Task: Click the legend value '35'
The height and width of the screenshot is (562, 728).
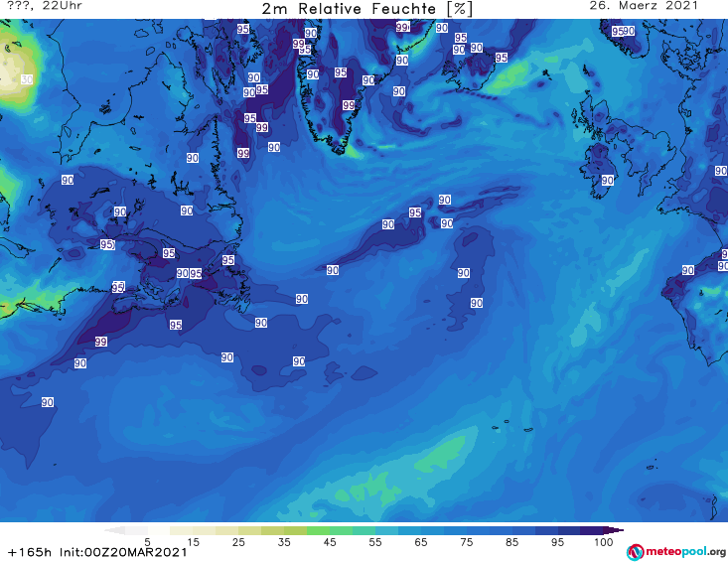Action: coord(284,542)
